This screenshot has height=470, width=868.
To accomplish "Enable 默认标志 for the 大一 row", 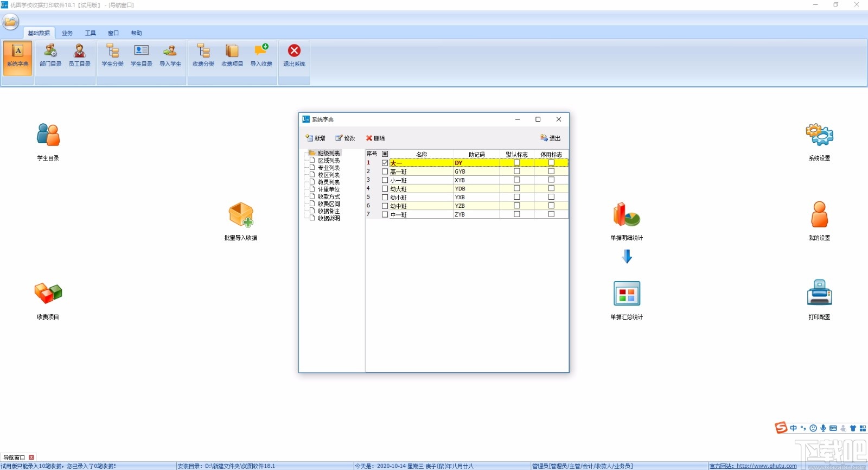I will coord(517,163).
